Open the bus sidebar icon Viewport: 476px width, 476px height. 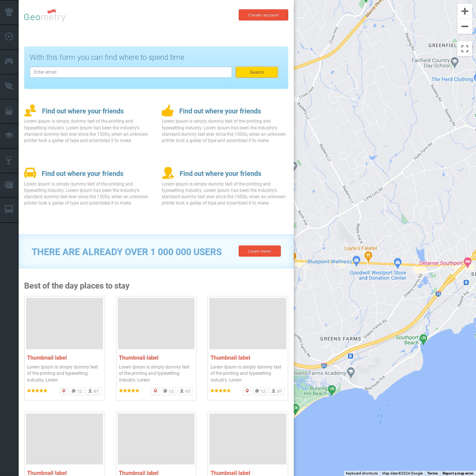(9, 209)
